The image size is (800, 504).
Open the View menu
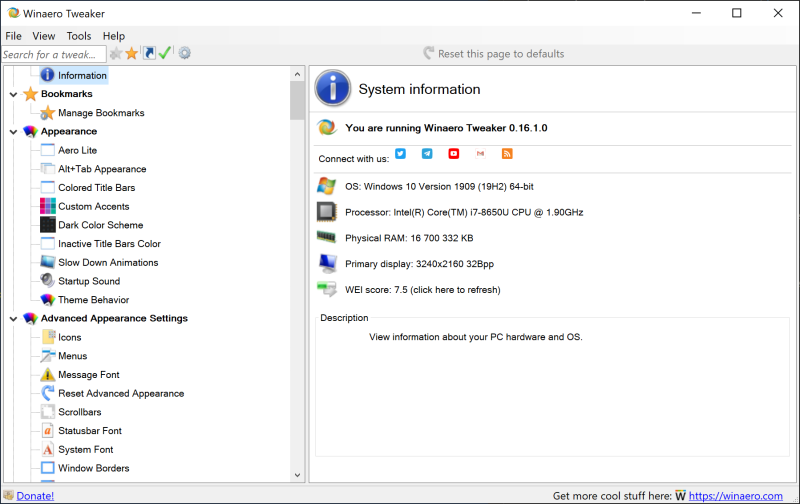(x=44, y=36)
